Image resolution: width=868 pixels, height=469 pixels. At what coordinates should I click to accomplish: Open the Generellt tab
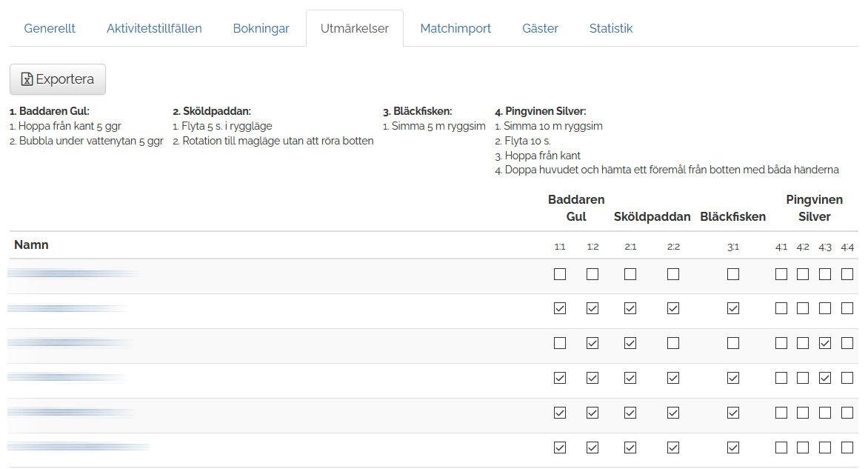click(x=50, y=28)
